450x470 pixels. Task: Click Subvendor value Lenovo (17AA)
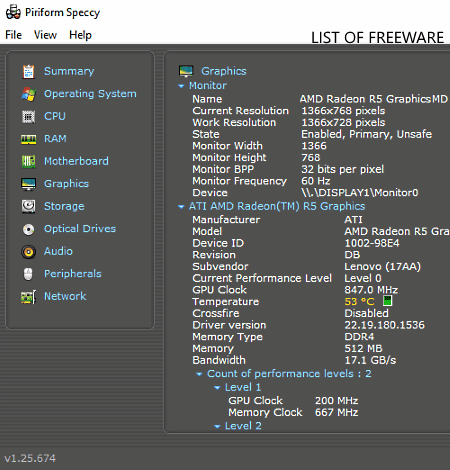tap(383, 267)
